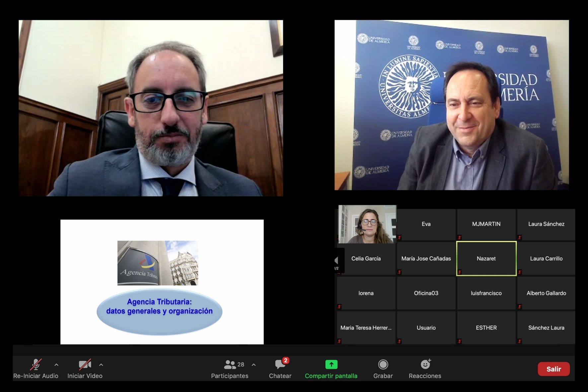
Task: Expand participants options arrow beside count
Action: pos(254,365)
